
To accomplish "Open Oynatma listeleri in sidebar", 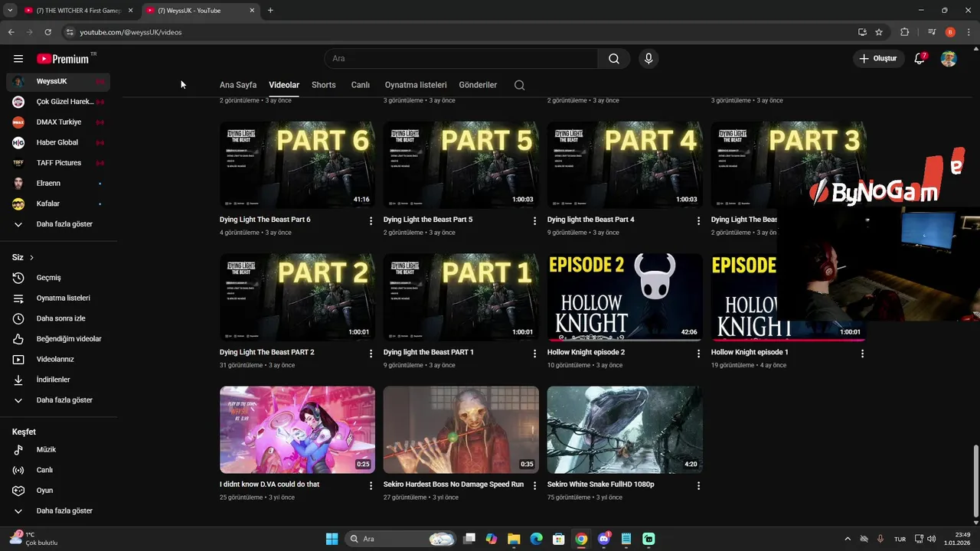I will coord(58,298).
